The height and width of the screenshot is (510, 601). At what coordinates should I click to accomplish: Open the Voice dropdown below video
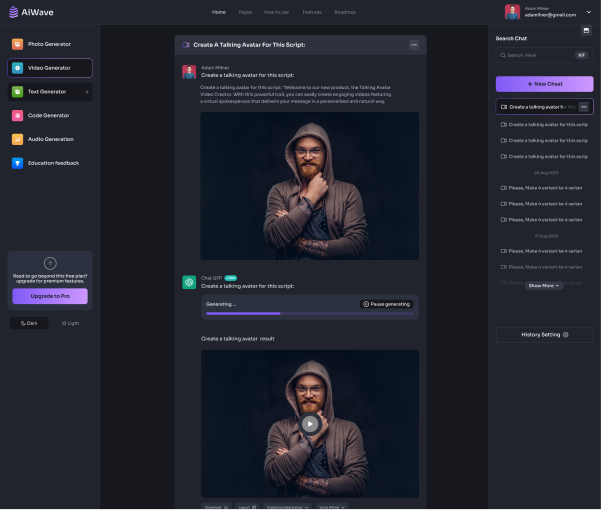point(333,507)
